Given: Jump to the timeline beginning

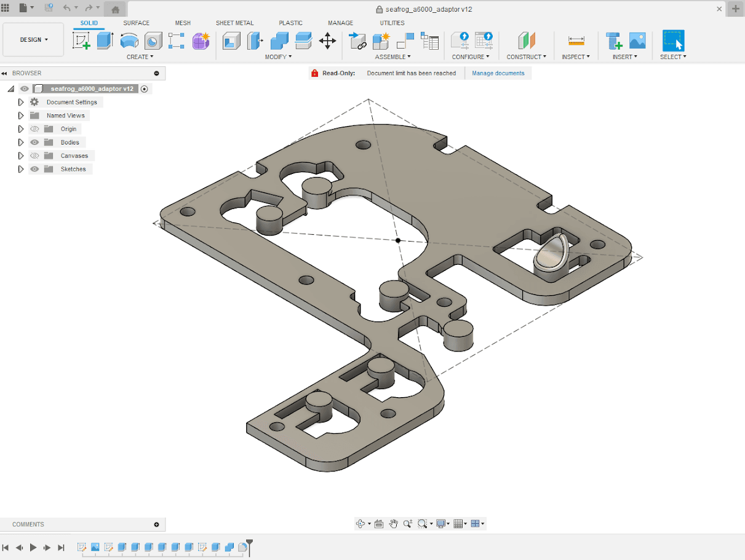Looking at the screenshot, I should 6,547.
